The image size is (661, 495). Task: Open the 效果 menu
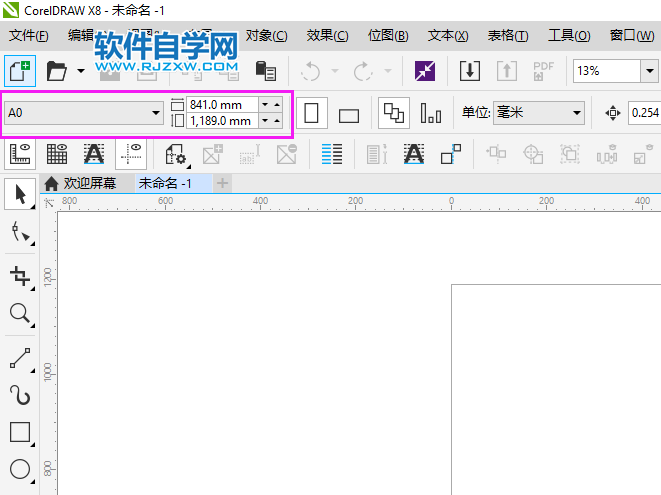(x=327, y=35)
